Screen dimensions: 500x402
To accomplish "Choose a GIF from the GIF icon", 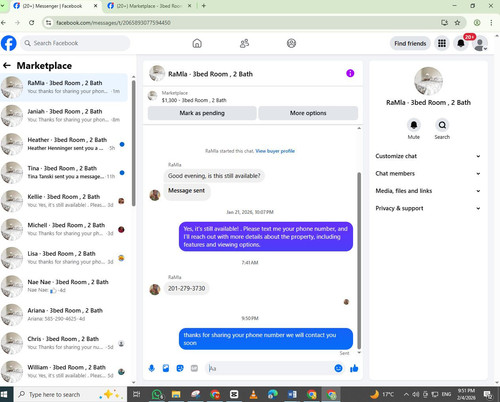I will coord(194,368).
